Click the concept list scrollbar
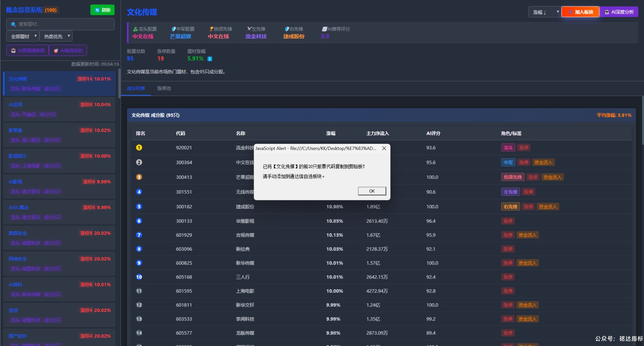 click(x=119, y=84)
